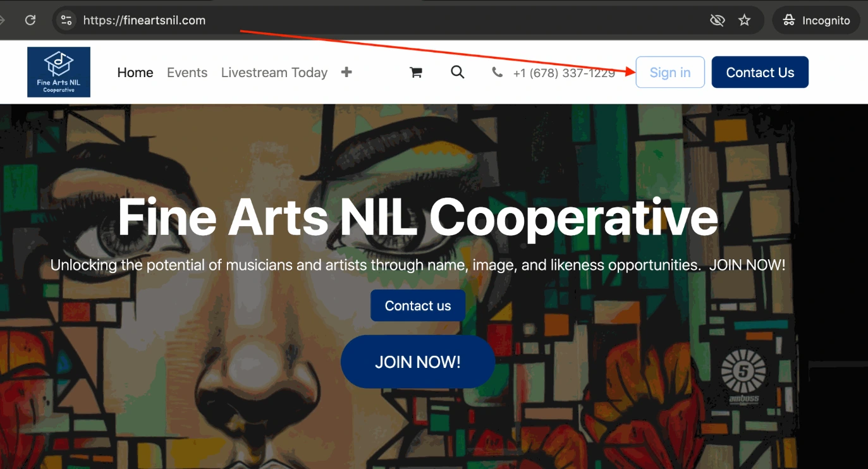Click the Fine Arts NIL Cooperative headline
This screenshot has height=469, width=868.
[418, 217]
